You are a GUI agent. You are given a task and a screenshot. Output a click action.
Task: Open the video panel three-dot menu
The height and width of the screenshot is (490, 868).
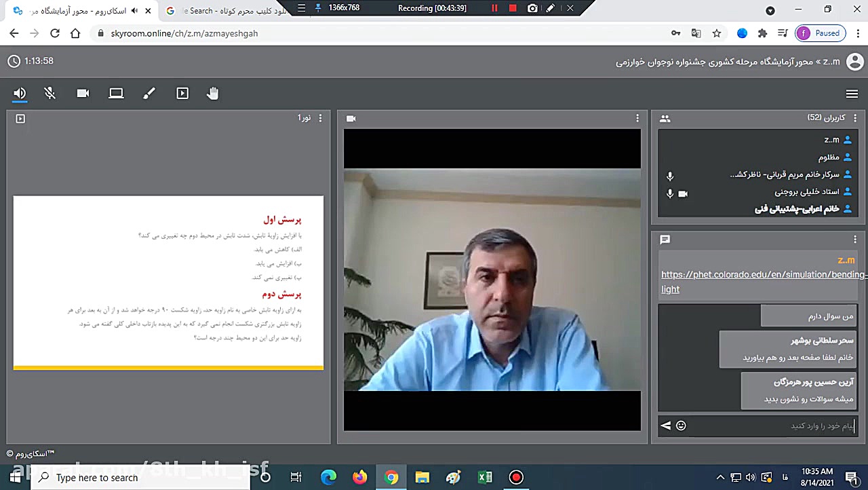pyautogui.click(x=637, y=118)
